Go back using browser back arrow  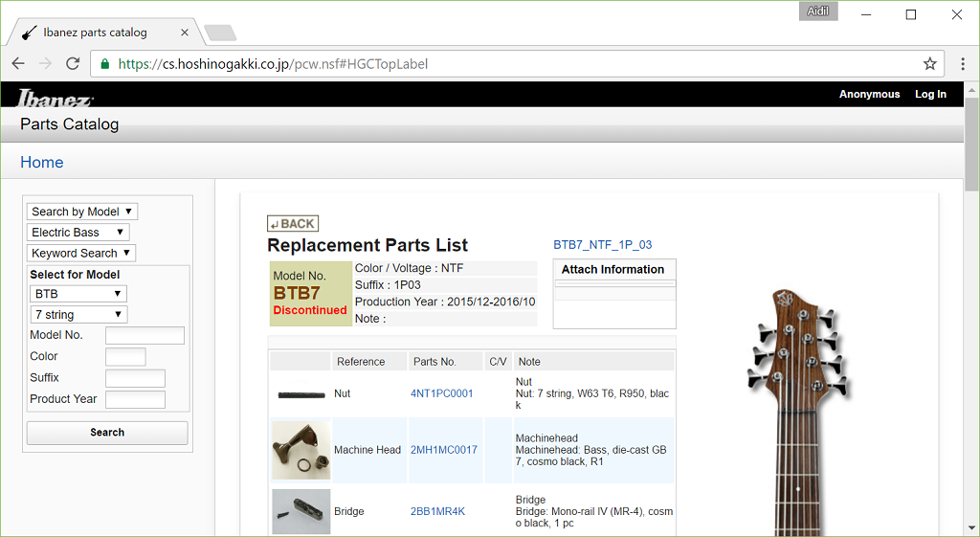18,64
